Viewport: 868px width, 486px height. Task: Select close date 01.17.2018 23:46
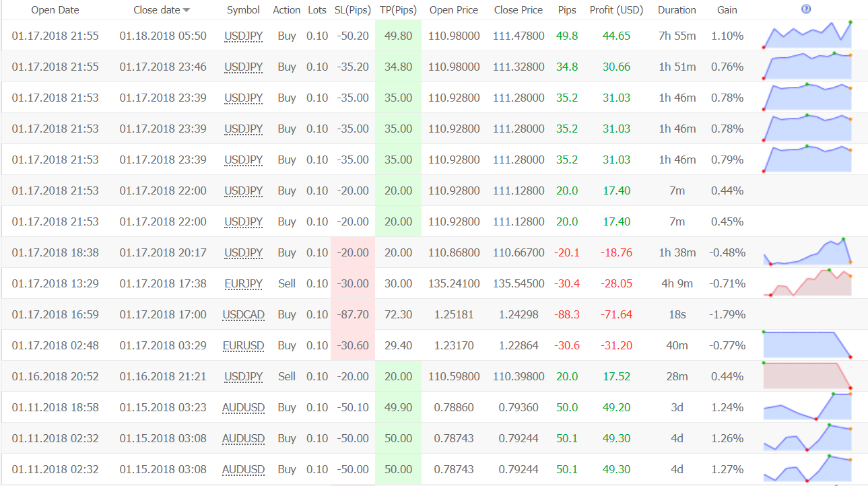[163, 67]
